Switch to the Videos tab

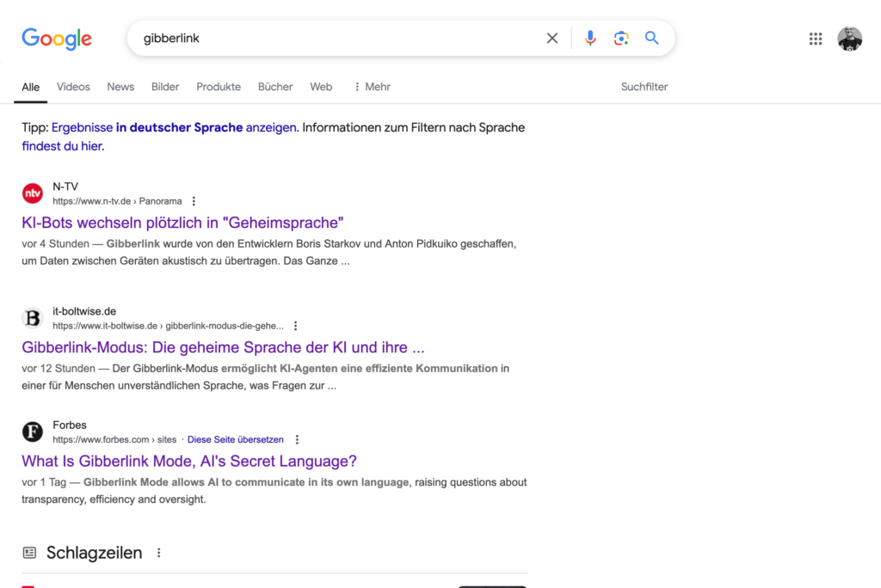click(73, 87)
